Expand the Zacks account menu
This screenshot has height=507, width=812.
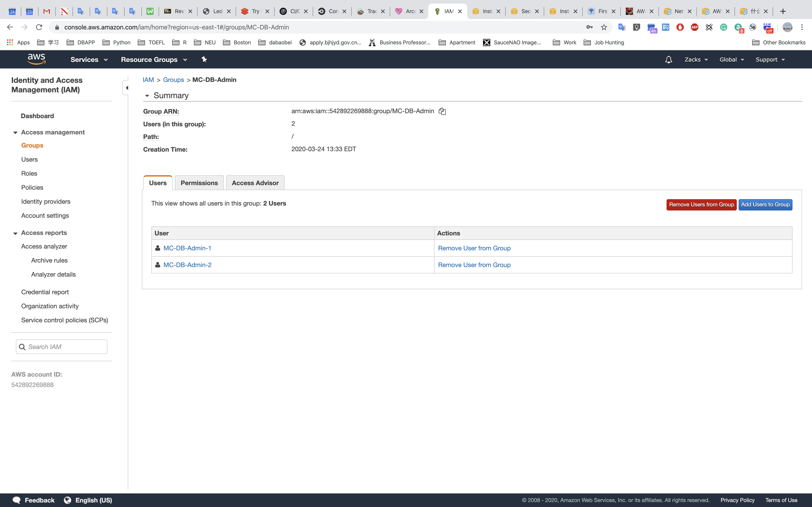click(x=696, y=60)
